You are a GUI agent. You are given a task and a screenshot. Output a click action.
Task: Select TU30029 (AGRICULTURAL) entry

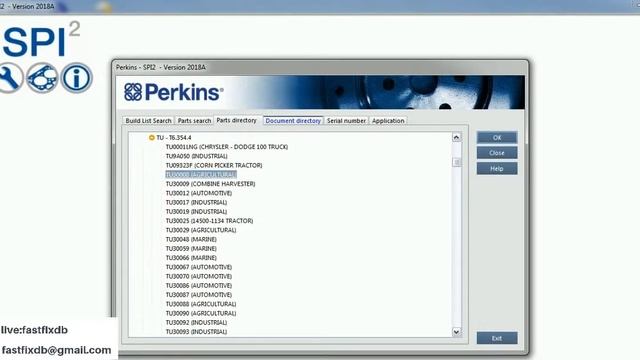click(201, 230)
